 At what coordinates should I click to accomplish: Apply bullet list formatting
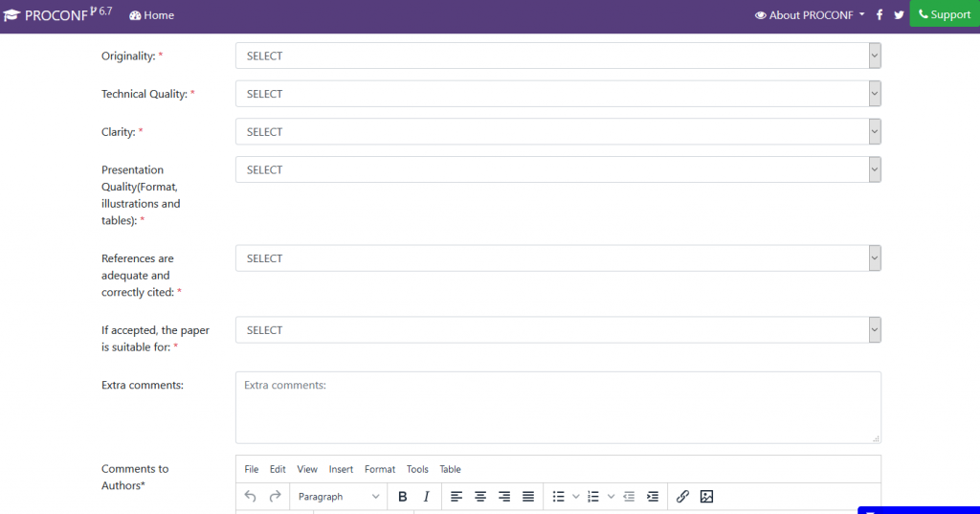(x=559, y=497)
